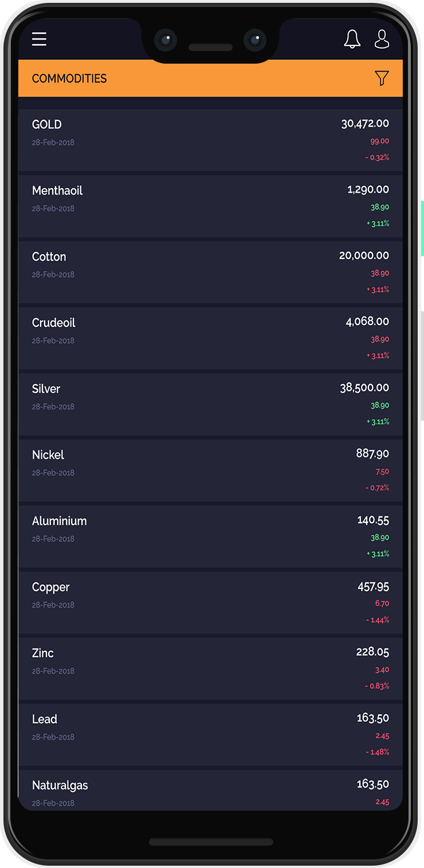Image resolution: width=424 pixels, height=868 pixels.
Task: Tap the Cotton list entry
Action: click(210, 272)
